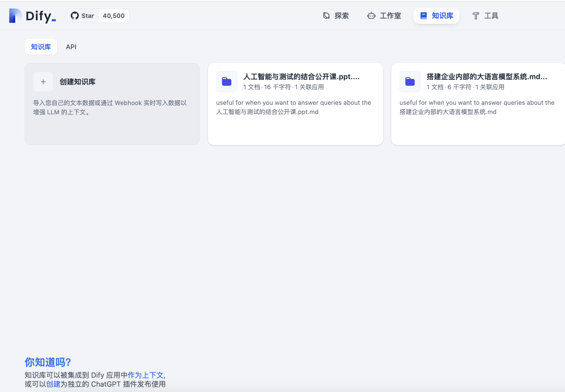Select the 知识库 tab

pos(41,47)
